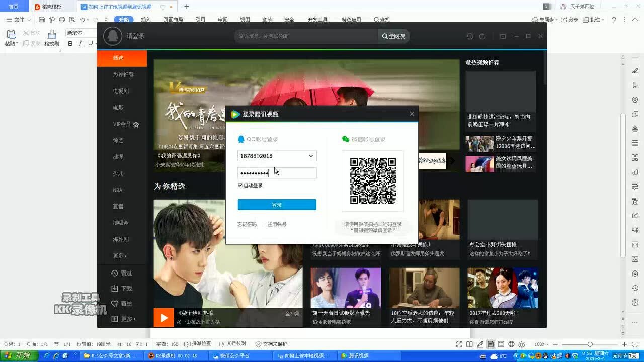Open 综艺 category in sidebar
This screenshot has width=644, height=362.
tap(118, 140)
